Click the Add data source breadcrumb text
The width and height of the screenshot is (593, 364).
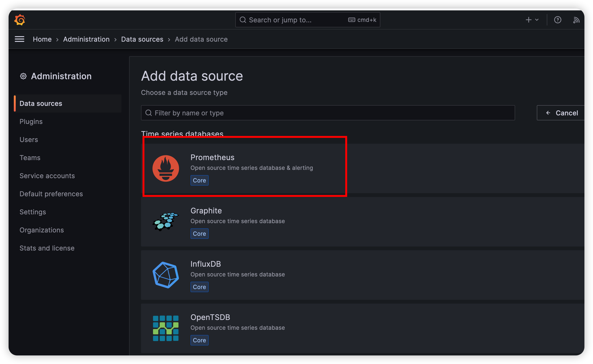[201, 39]
